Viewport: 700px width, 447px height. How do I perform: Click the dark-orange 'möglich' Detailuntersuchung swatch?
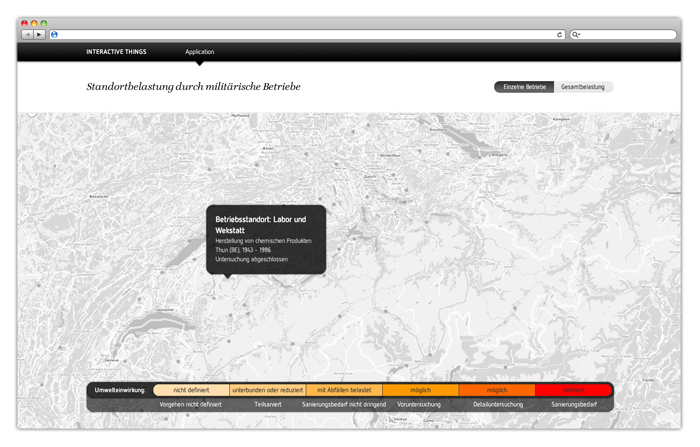pyautogui.click(x=496, y=390)
